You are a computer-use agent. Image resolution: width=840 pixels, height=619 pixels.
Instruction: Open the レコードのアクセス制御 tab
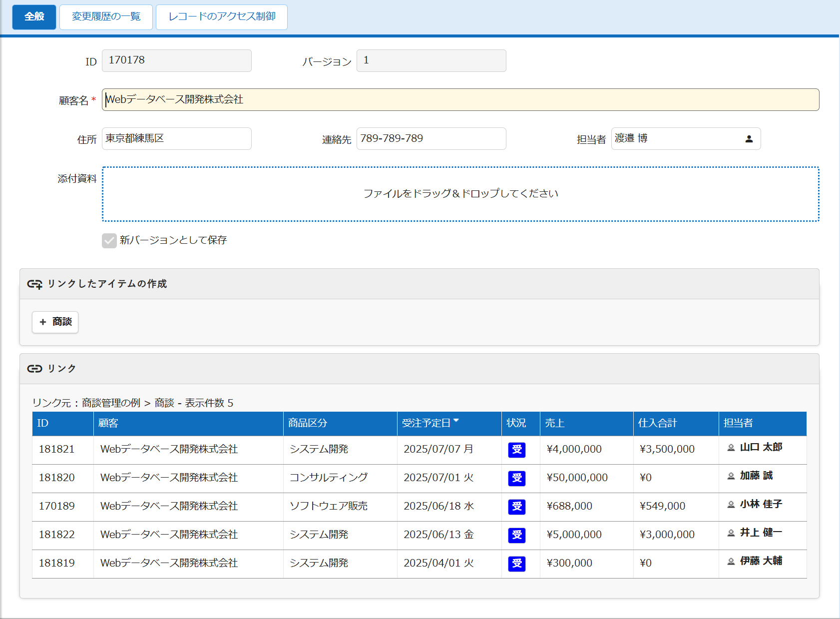(222, 17)
